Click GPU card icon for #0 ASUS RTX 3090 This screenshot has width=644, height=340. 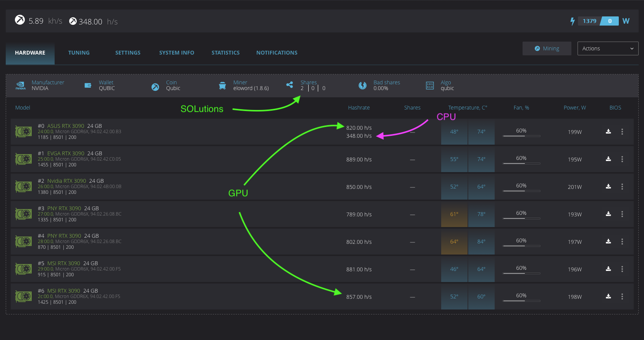(x=23, y=132)
